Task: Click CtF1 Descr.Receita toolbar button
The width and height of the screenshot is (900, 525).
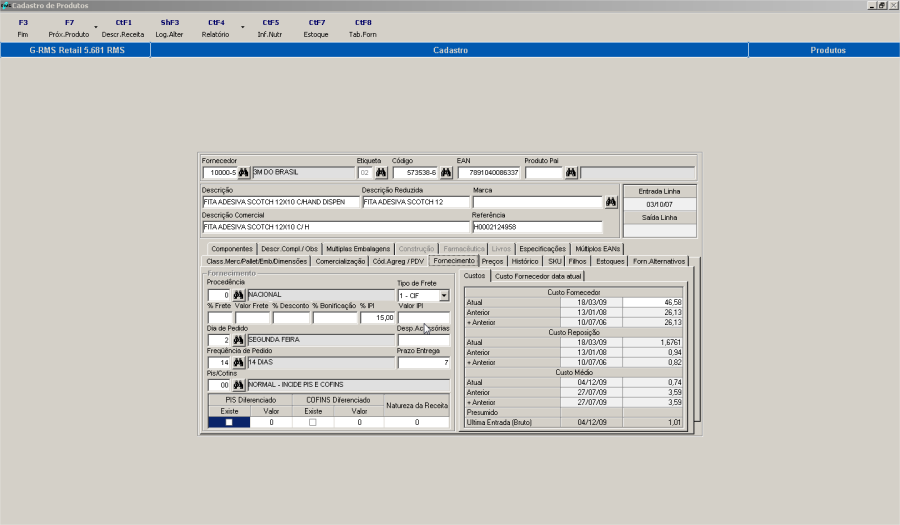Action: pos(123,28)
